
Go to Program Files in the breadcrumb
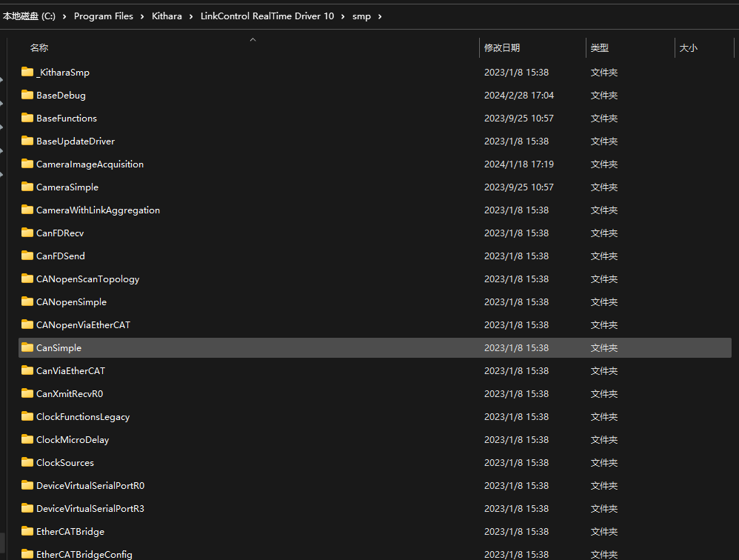coord(104,16)
